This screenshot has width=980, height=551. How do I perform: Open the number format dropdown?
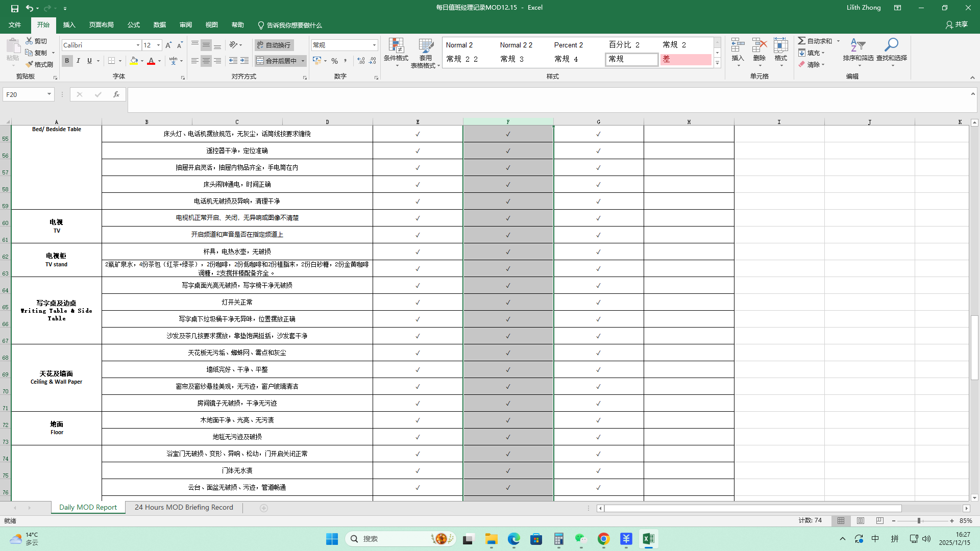coord(374,45)
